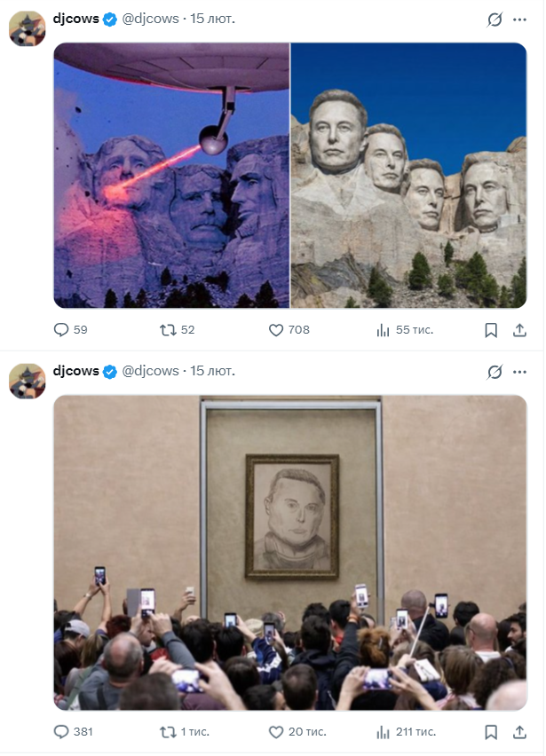Open the framed portrait museum crowd image
The width and height of the screenshot is (546, 756).
pos(290,552)
